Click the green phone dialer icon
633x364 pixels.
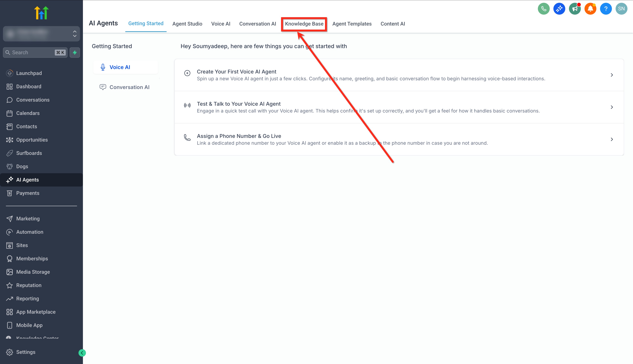(x=543, y=9)
